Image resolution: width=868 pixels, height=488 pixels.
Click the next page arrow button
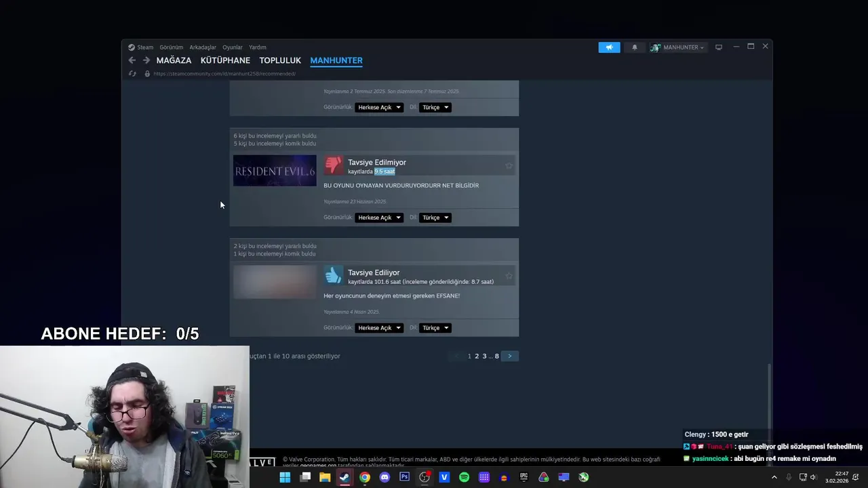(x=510, y=357)
